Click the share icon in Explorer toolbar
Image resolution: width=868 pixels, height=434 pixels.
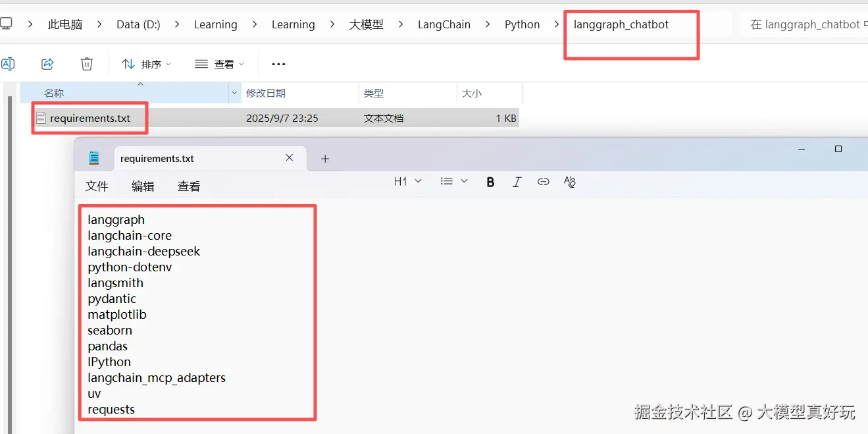point(47,64)
